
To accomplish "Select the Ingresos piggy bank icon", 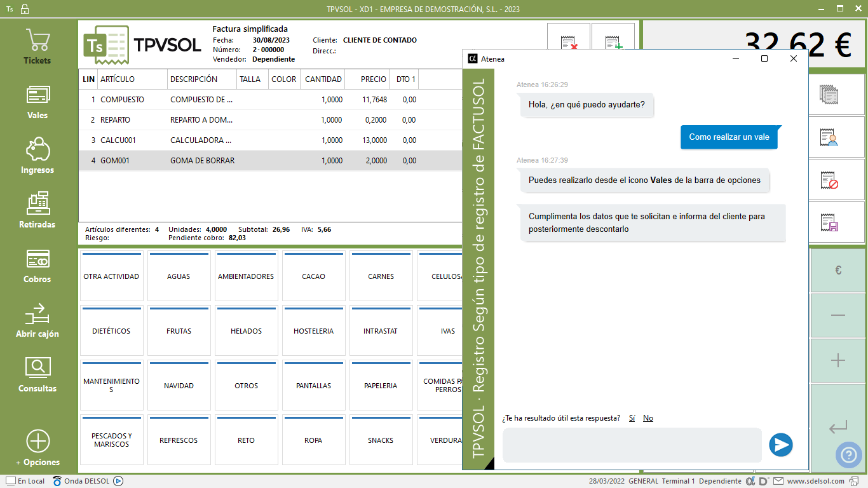I will (37, 149).
